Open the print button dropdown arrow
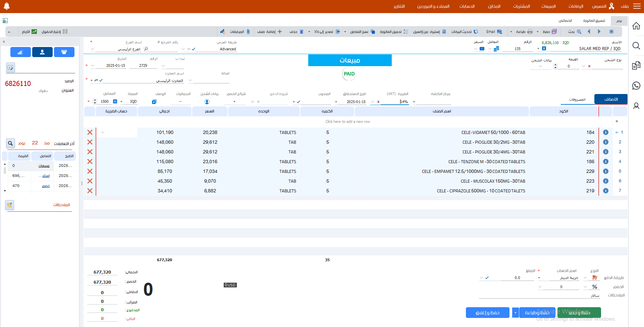 511,32
